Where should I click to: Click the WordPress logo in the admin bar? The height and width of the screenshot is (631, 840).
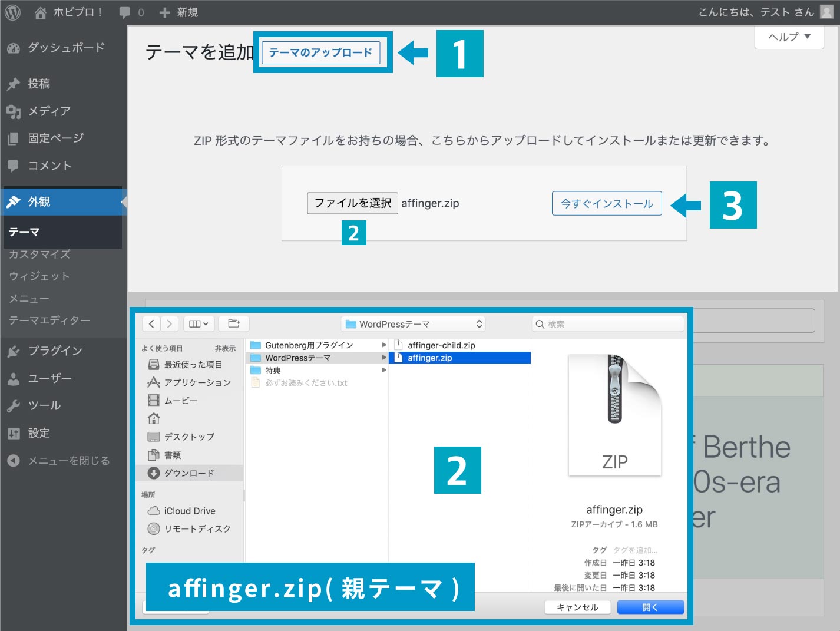(x=12, y=12)
